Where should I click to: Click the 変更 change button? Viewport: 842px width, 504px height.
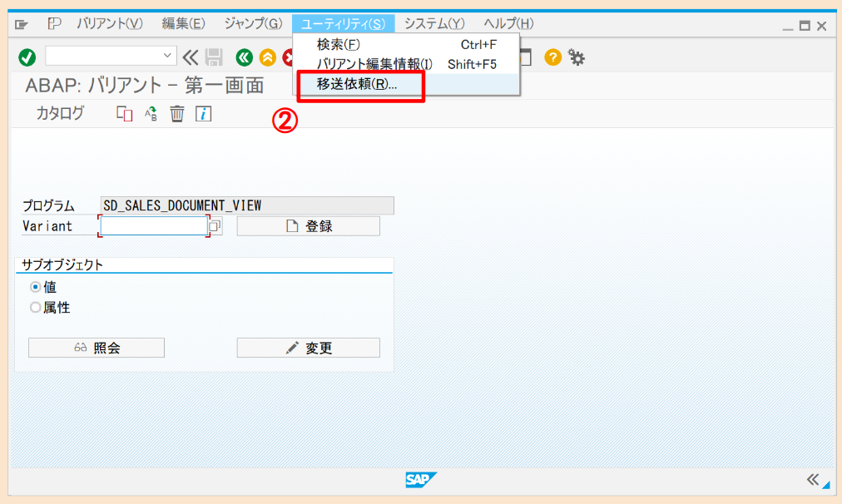click(x=308, y=348)
